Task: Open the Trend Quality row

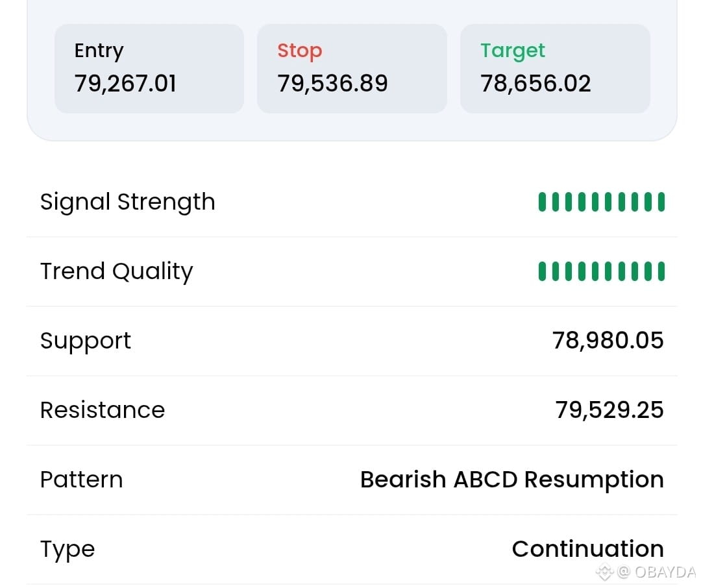Action: point(352,271)
